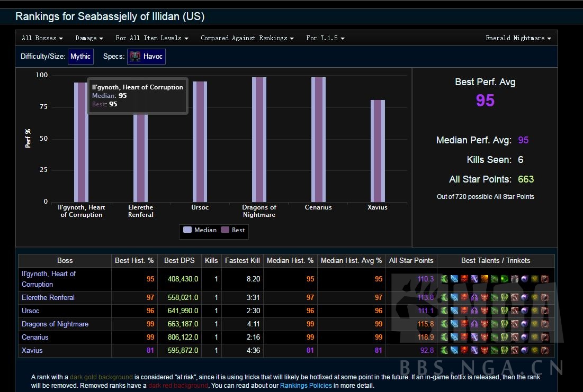583x392 pixels.
Task: Open the Emerald Nightmare zone dropdown
Action: coord(518,38)
